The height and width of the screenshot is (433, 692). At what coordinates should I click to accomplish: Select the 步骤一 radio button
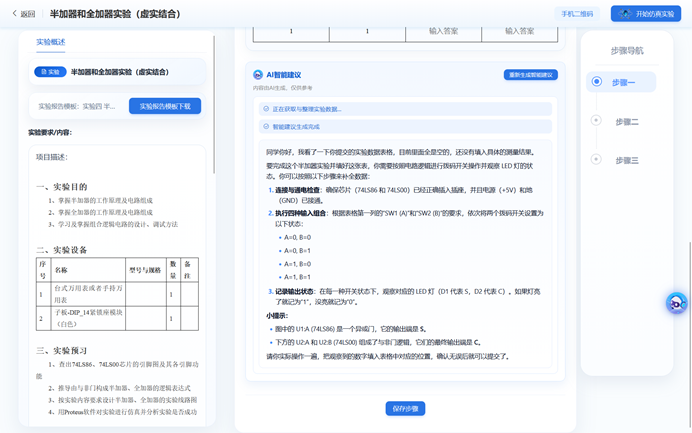point(597,82)
